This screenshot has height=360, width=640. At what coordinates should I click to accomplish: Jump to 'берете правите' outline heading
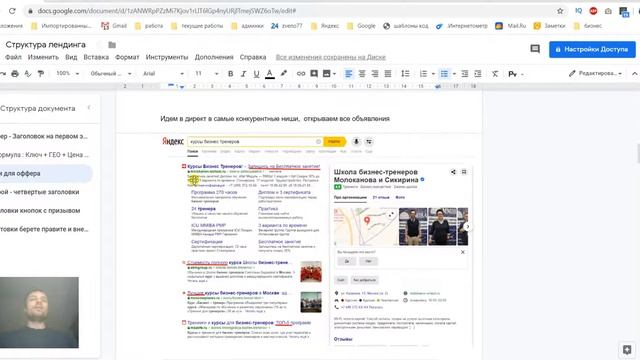point(44,229)
